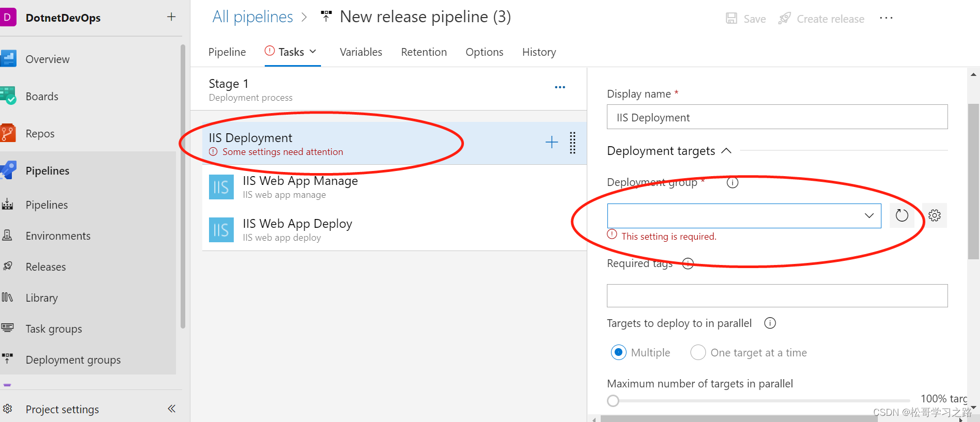Select the IIS Web App Manage task
The height and width of the screenshot is (422, 980).
pos(394,186)
